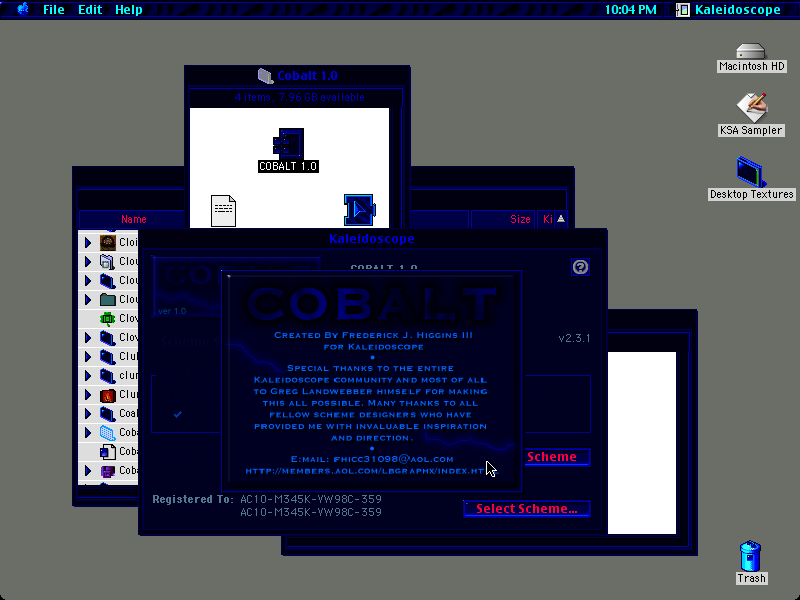Expand the lowercase clur row
Image resolution: width=800 pixels, height=600 pixels.
click(88, 376)
